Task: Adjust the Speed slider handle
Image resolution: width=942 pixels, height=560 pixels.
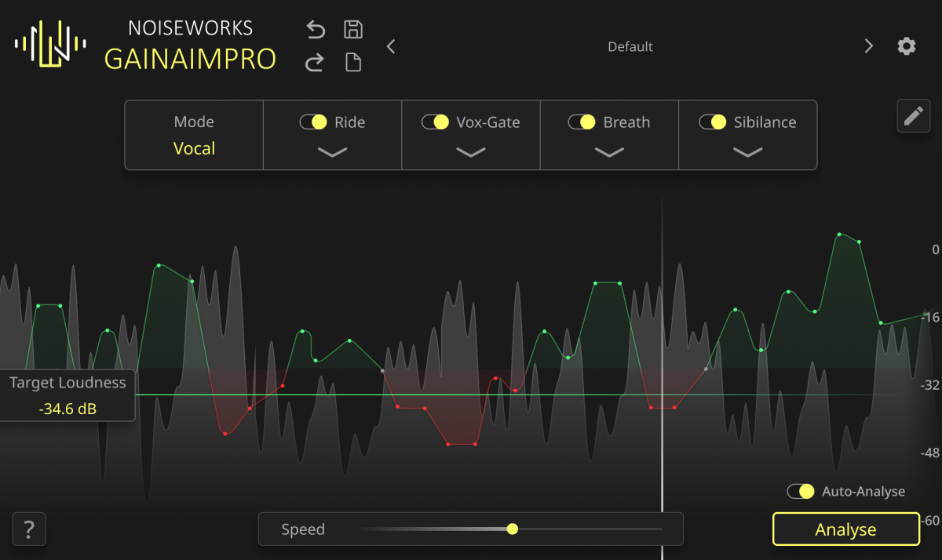Action: click(513, 529)
